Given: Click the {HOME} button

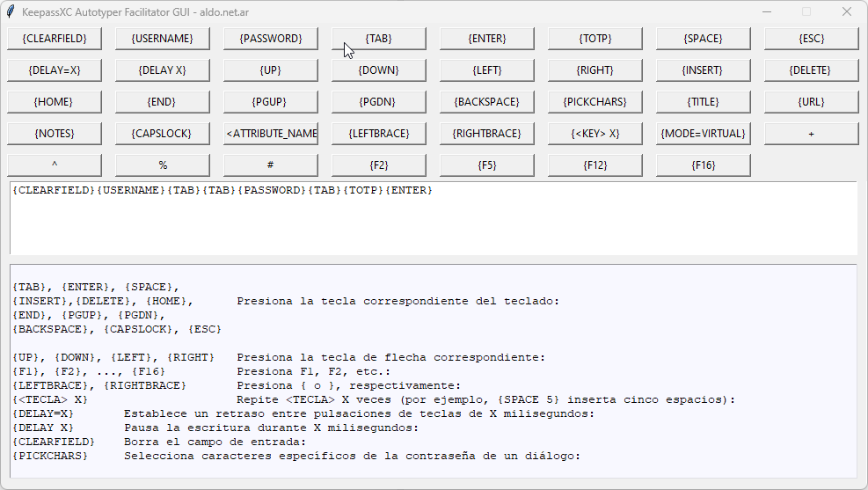Looking at the screenshot, I should tap(55, 102).
